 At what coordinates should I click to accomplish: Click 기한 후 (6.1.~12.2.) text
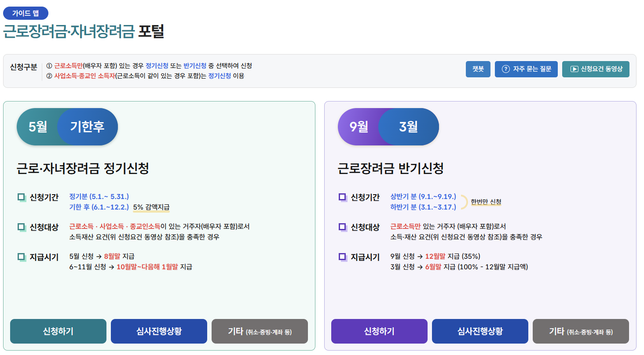coord(99,207)
